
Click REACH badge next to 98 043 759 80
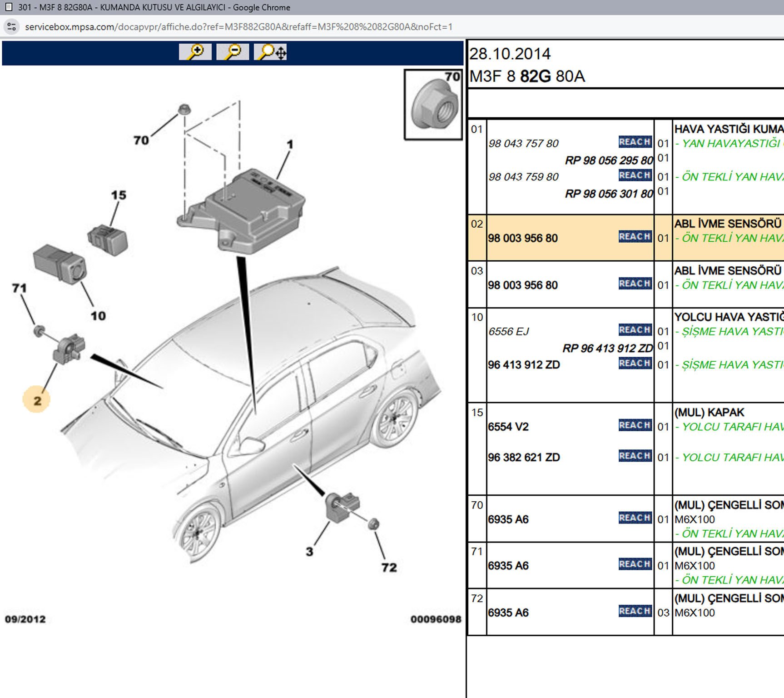[635, 175]
